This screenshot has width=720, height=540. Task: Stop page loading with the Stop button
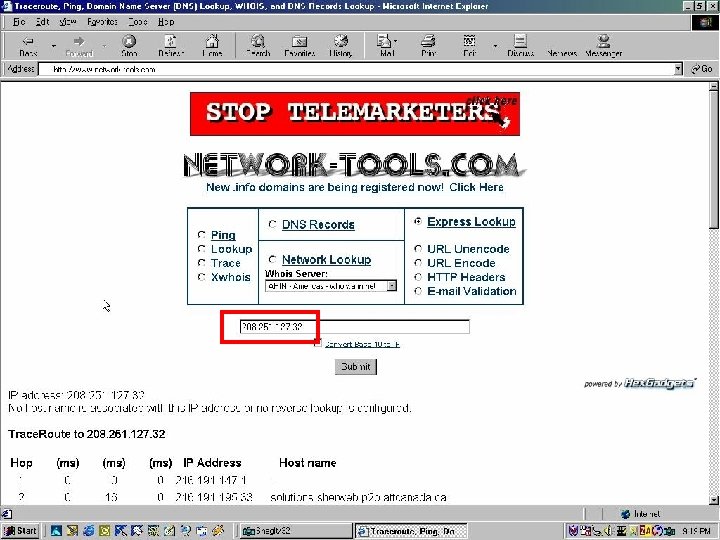[129, 46]
